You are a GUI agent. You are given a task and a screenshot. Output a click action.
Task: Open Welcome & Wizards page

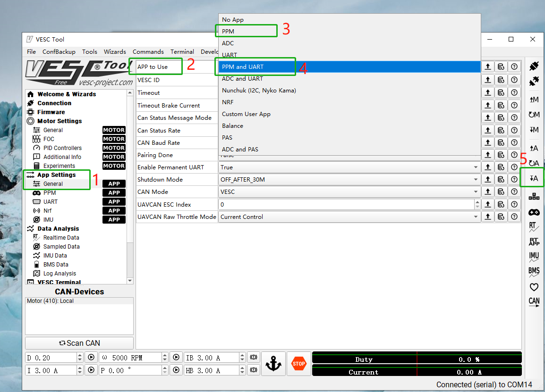(67, 94)
